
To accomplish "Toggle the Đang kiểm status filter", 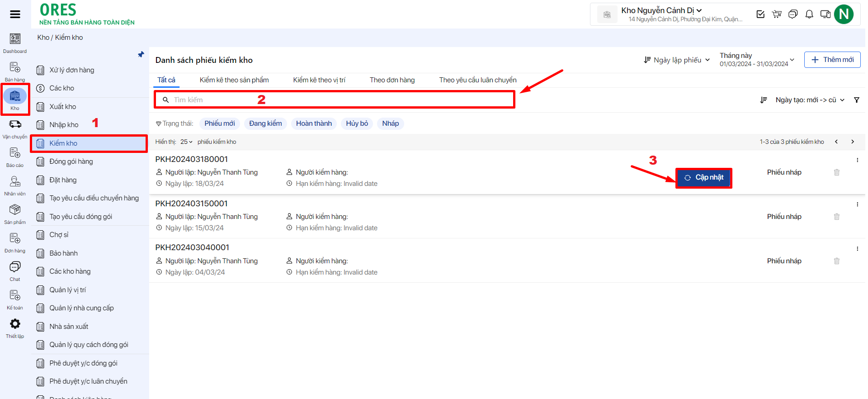I will tap(265, 123).
